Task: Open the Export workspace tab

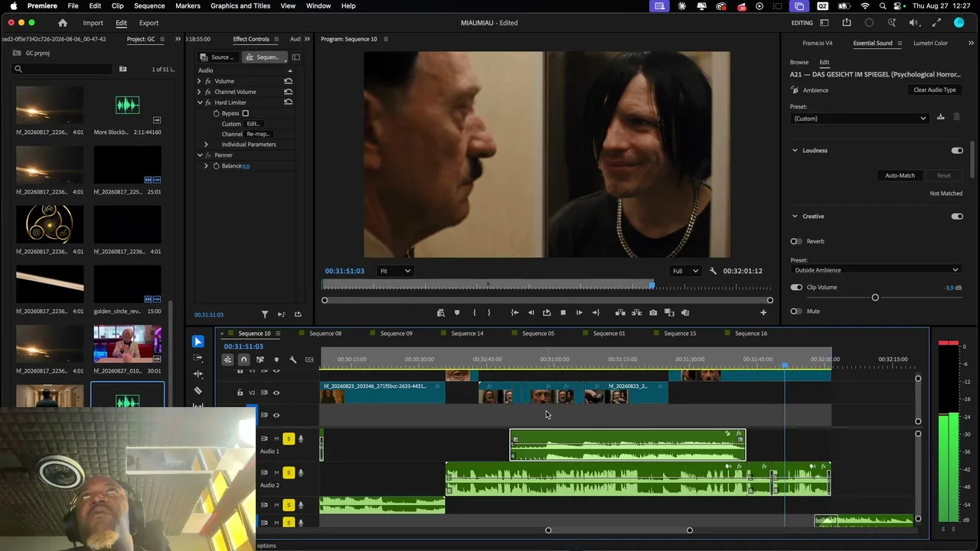Action: point(149,23)
